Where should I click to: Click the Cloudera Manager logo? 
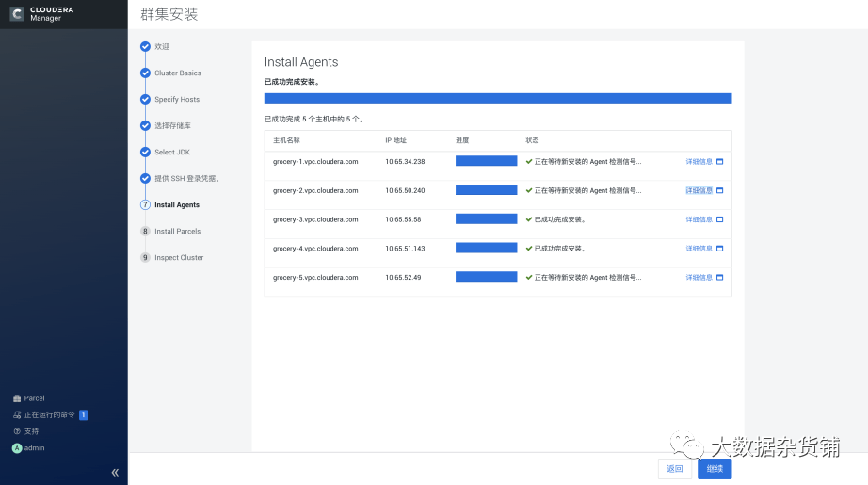pyautogui.click(x=42, y=14)
